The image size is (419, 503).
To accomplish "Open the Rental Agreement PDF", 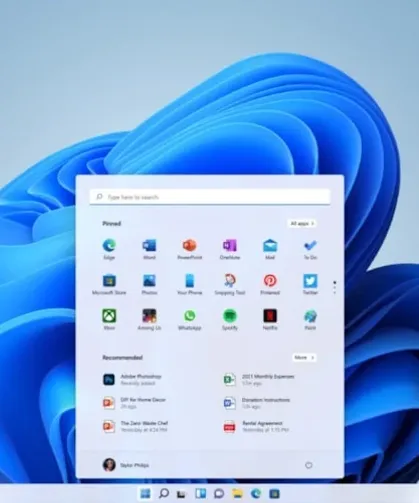I will point(256,426).
